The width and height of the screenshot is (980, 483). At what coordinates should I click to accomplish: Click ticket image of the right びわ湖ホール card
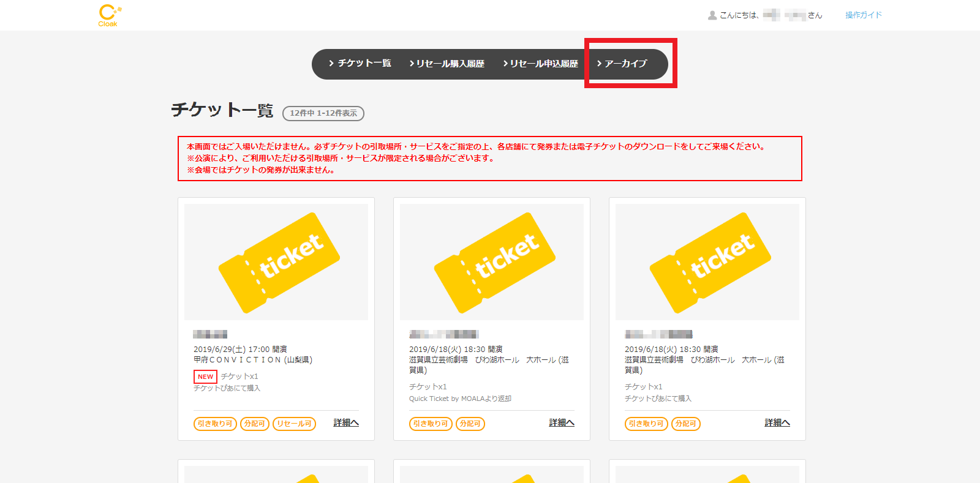tap(707, 262)
